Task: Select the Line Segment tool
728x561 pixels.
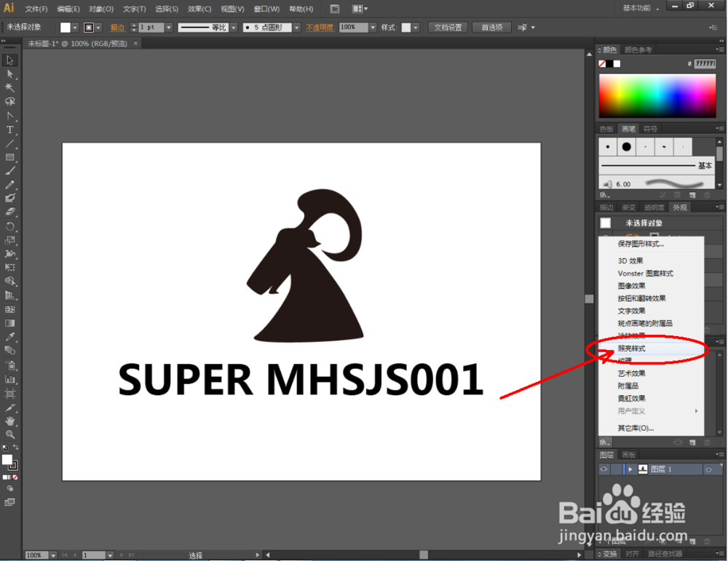Action: [x=9, y=144]
